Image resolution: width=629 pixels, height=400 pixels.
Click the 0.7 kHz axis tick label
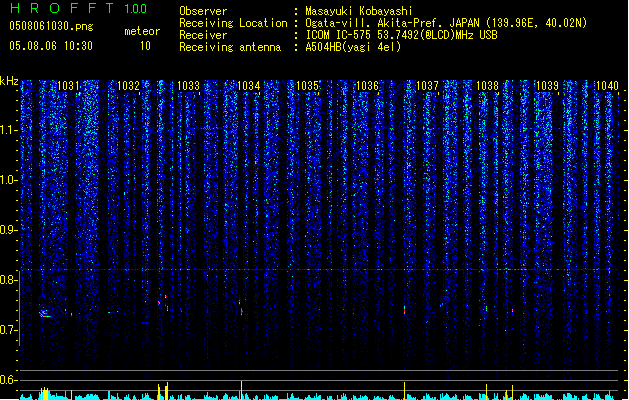(x=9, y=330)
